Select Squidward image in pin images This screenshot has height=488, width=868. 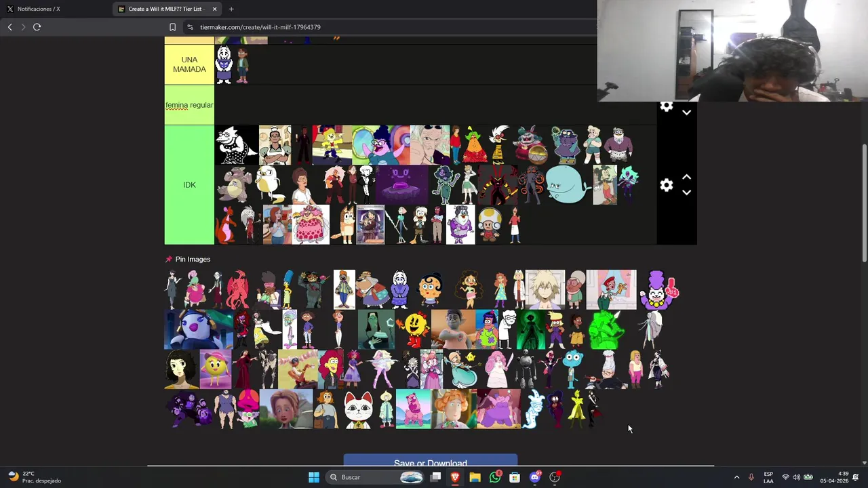point(290,329)
